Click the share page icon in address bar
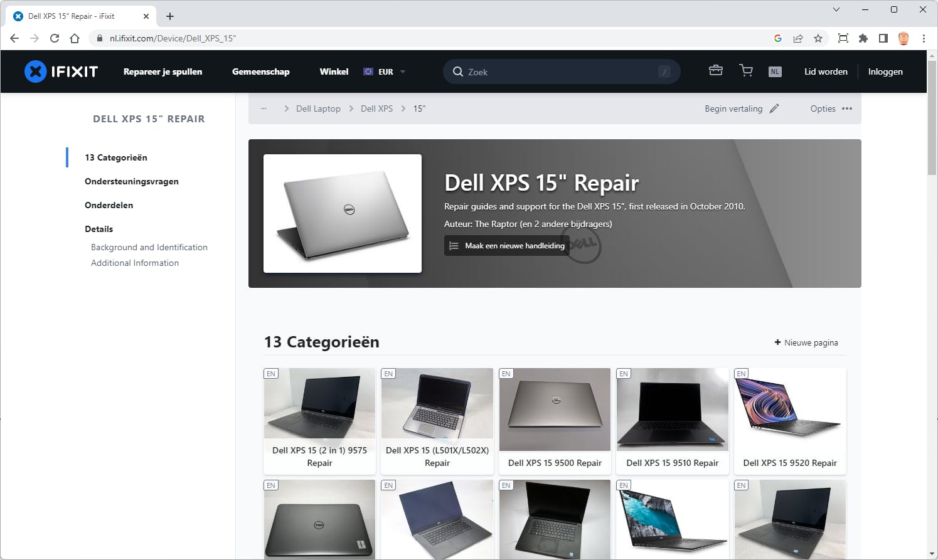This screenshot has width=938, height=560. tap(798, 38)
